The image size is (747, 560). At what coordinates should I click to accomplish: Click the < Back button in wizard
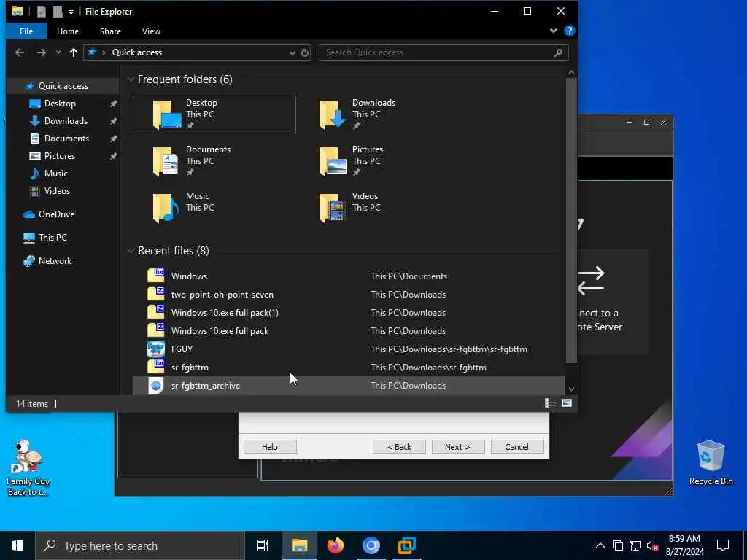399,447
